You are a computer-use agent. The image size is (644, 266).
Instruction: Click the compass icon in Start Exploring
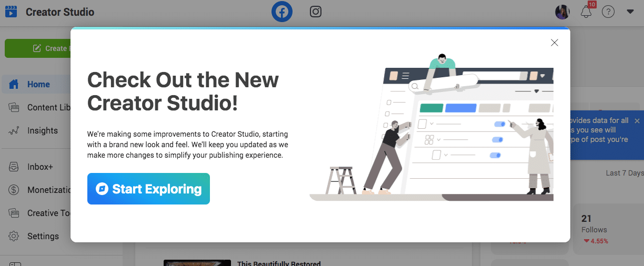tap(102, 189)
